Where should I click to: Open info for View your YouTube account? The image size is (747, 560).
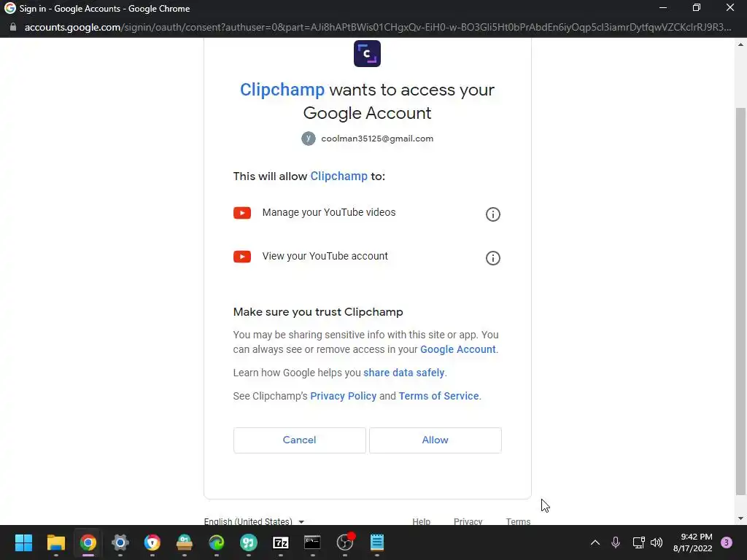click(x=492, y=258)
